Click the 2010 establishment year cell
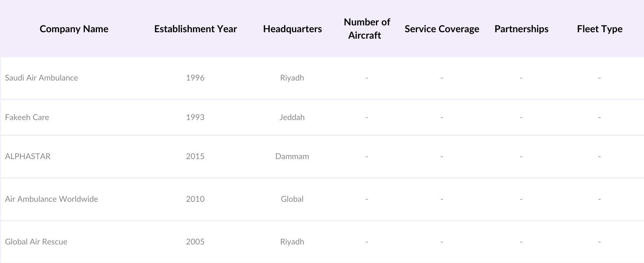 [x=195, y=199]
